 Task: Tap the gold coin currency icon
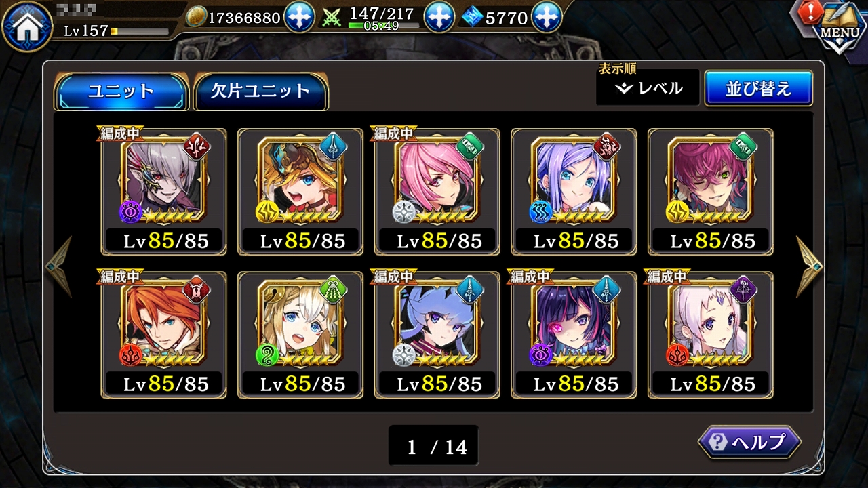pos(195,17)
